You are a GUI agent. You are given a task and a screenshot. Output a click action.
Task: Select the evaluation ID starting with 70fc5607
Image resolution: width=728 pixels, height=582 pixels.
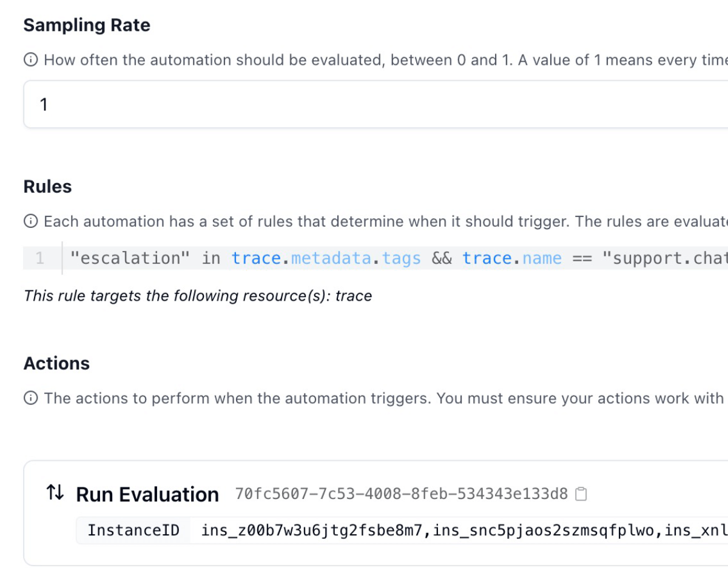pyautogui.click(x=400, y=494)
